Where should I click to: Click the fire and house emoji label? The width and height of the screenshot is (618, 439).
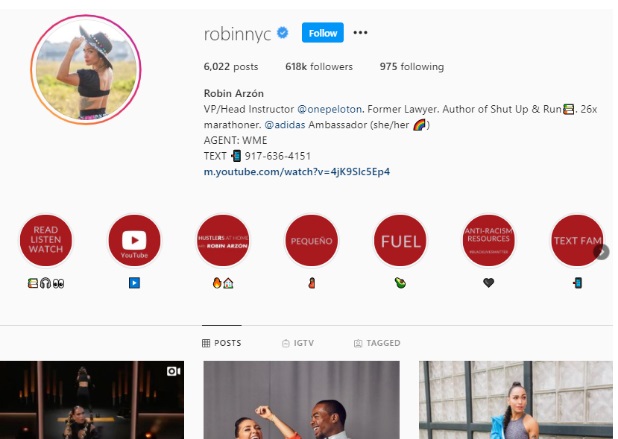pyautogui.click(x=223, y=283)
